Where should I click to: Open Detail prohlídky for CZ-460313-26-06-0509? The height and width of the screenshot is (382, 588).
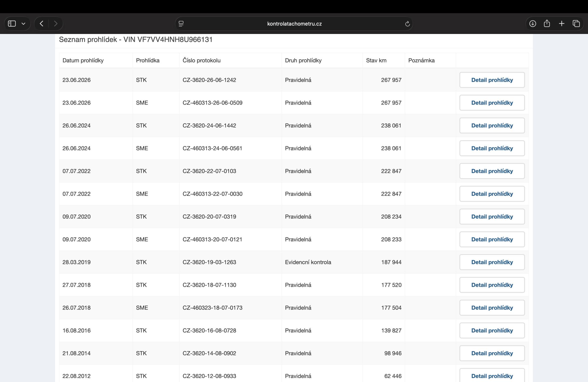(492, 103)
